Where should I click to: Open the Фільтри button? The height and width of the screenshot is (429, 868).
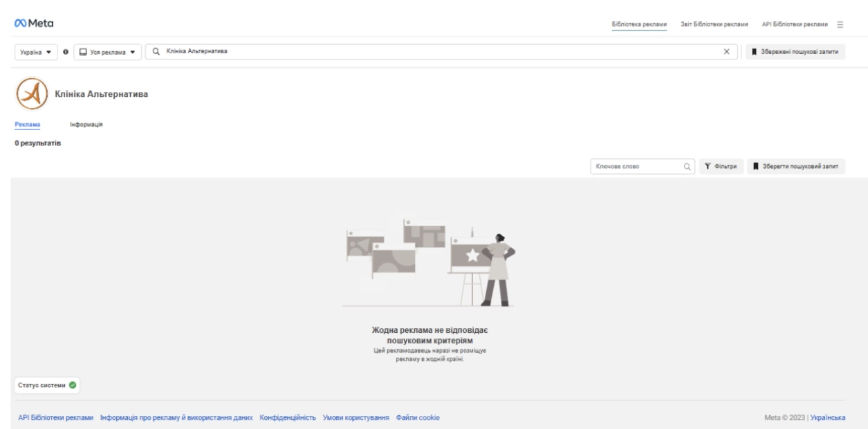pyautogui.click(x=721, y=166)
